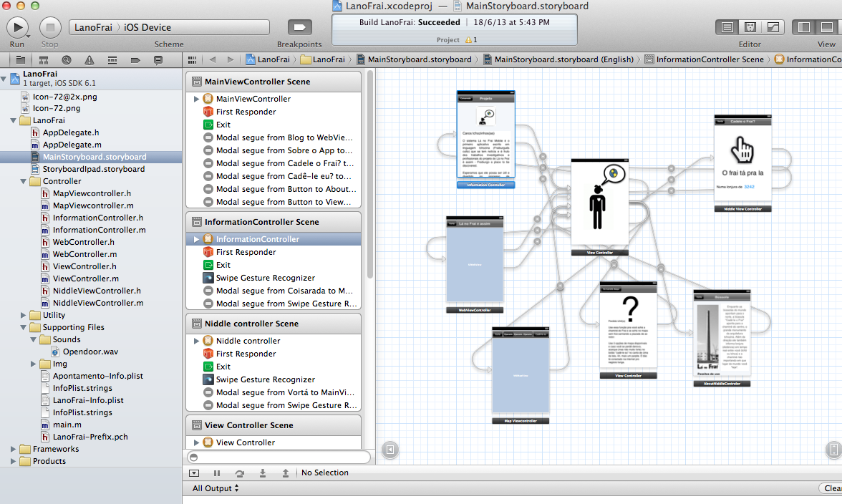
Task: Click InformationController Scene in jump bar
Action: point(704,59)
